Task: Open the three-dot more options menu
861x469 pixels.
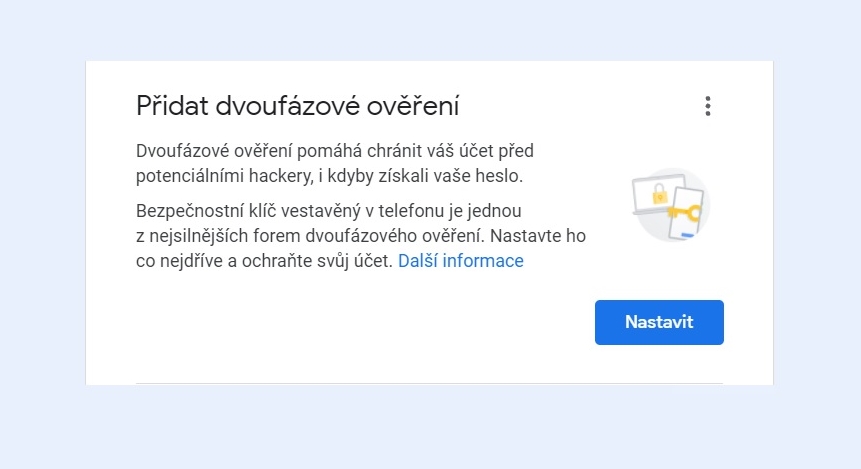Action: click(x=708, y=106)
